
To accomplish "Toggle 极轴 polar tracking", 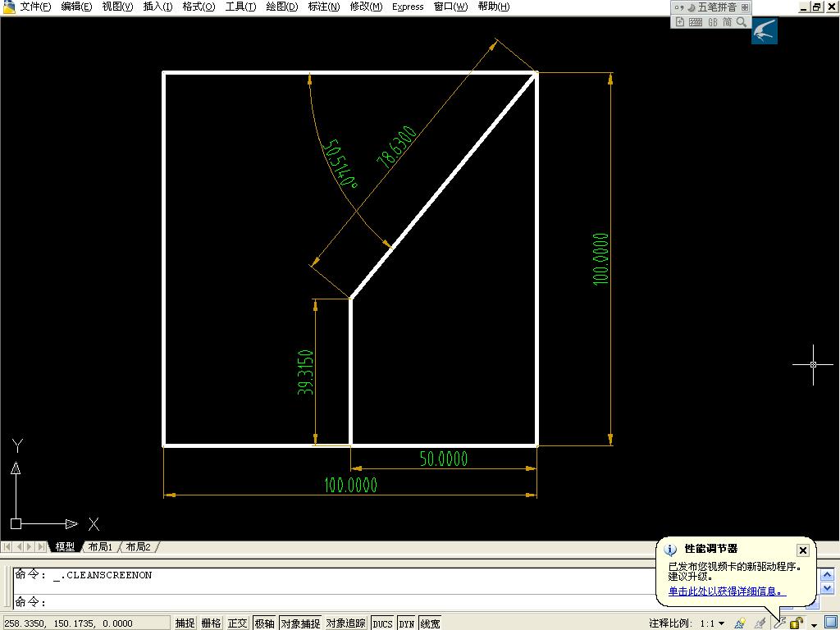I will tap(264, 623).
